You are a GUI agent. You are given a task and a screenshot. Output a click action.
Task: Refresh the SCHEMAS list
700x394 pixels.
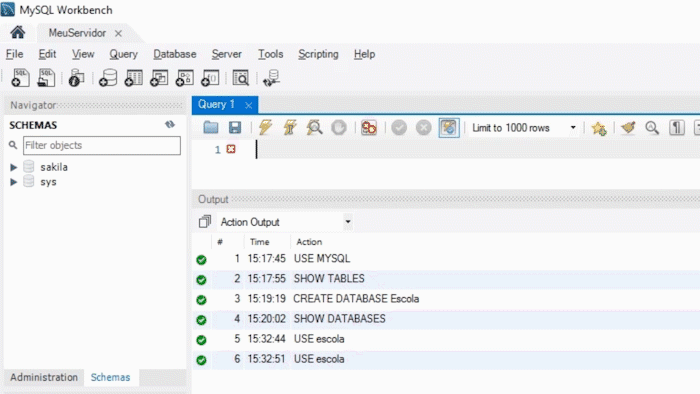[x=170, y=124]
